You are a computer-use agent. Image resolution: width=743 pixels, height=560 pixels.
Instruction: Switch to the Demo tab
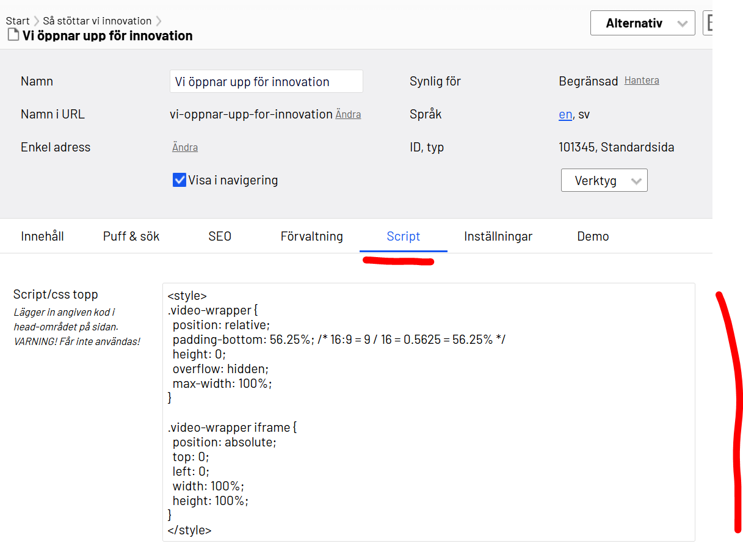point(593,236)
